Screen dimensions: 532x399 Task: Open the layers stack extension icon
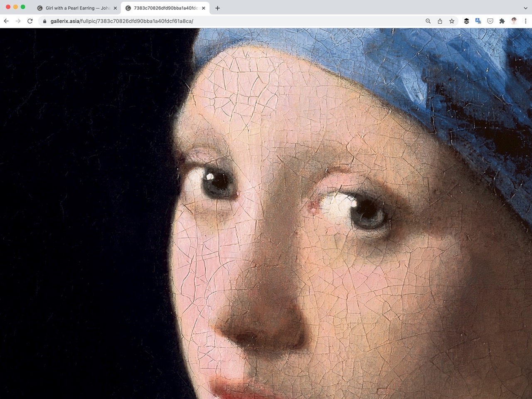click(466, 21)
